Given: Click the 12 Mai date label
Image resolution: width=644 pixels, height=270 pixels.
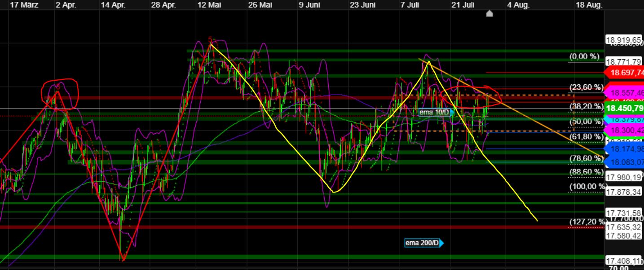Looking at the screenshot, I should point(209,4).
